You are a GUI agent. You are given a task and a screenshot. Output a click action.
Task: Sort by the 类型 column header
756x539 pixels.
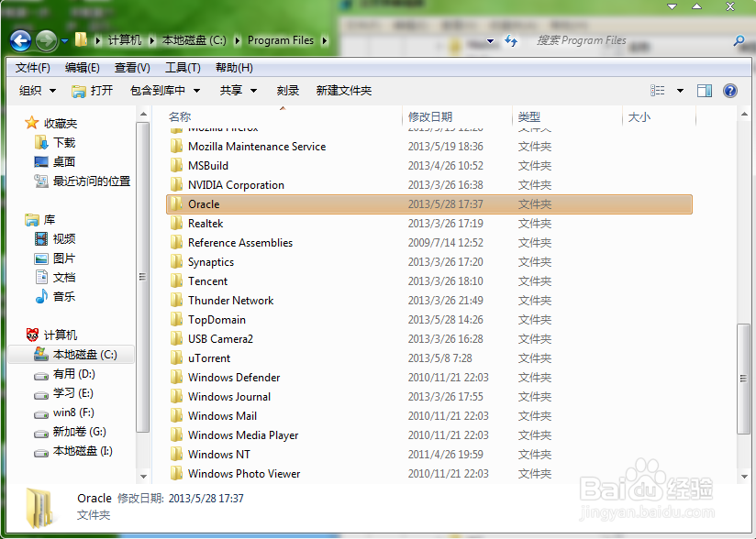point(528,117)
